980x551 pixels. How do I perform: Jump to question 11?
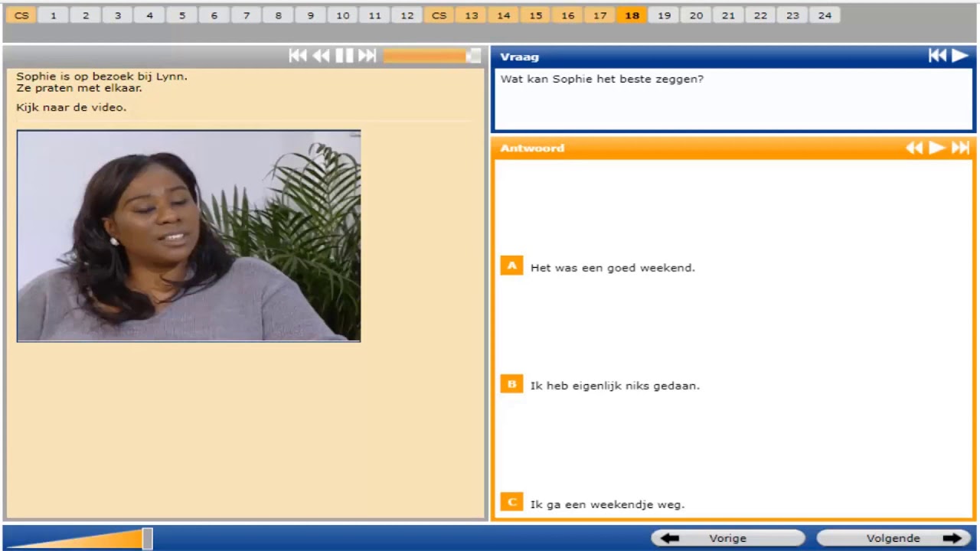[374, 15]
